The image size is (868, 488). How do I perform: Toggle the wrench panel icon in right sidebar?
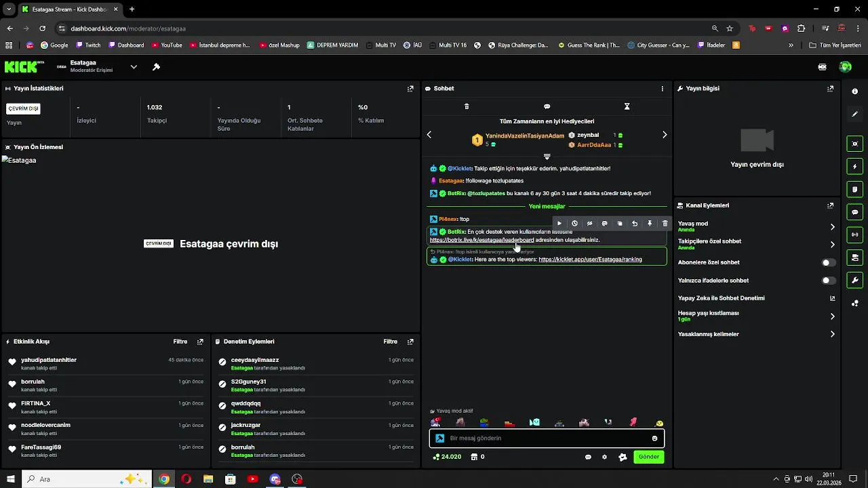[854, 280]
